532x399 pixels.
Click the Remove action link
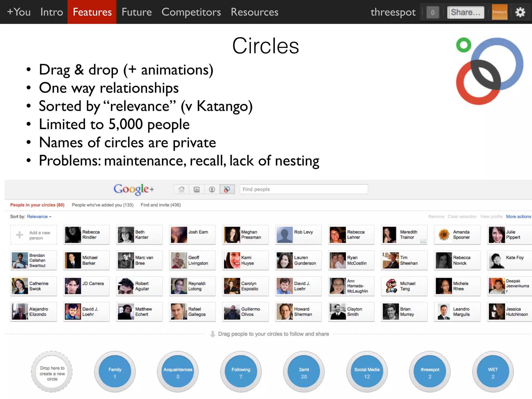(x=436, y=217)
